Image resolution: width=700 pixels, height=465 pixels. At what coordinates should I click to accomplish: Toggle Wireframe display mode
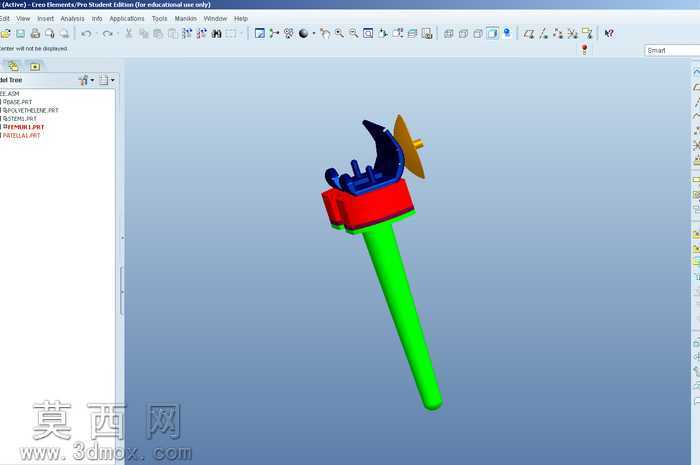pyautogui.click(x=449, y=33)
